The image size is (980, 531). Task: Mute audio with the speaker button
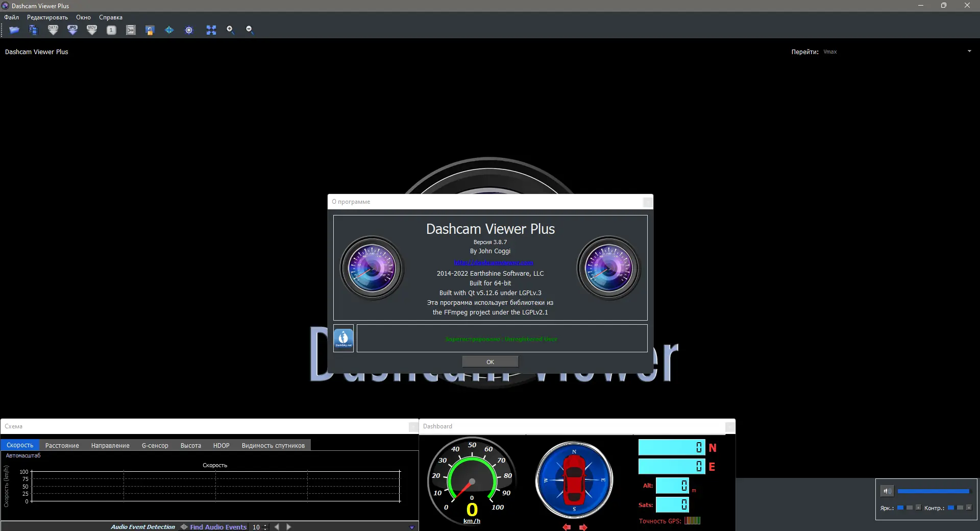coord(887,491)
